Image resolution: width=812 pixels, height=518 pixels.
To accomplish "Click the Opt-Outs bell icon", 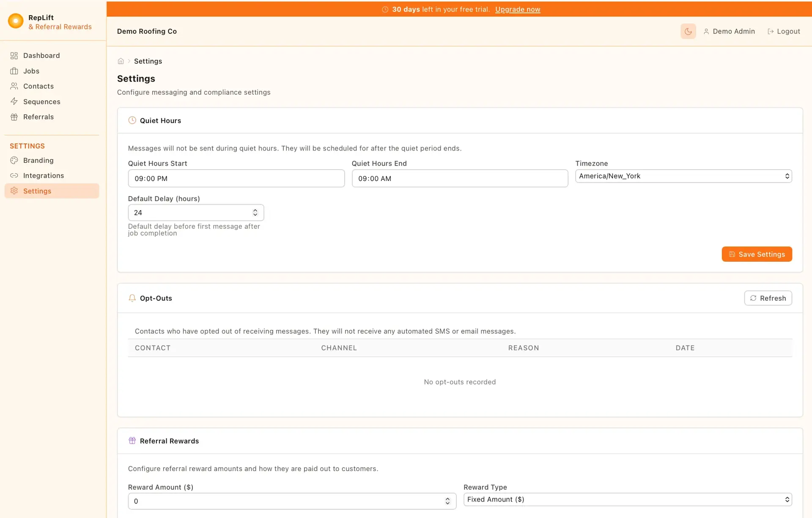I will click(x=132, y=298).
